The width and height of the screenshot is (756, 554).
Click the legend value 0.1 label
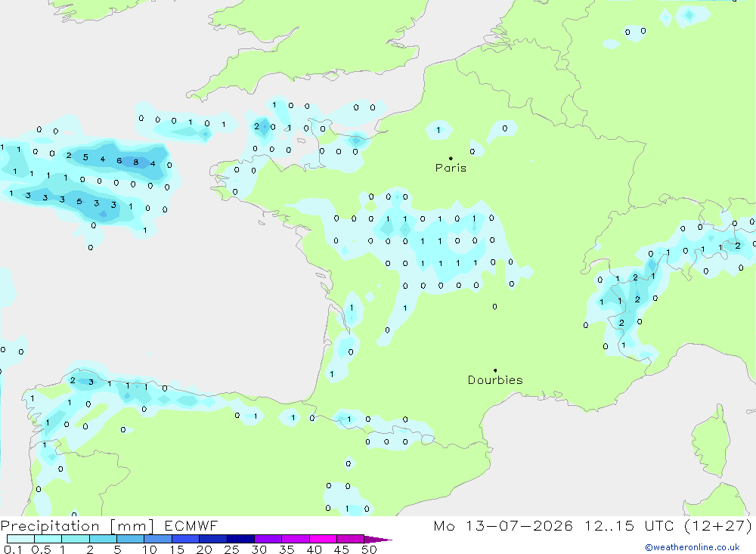click(x=13, y=549)
